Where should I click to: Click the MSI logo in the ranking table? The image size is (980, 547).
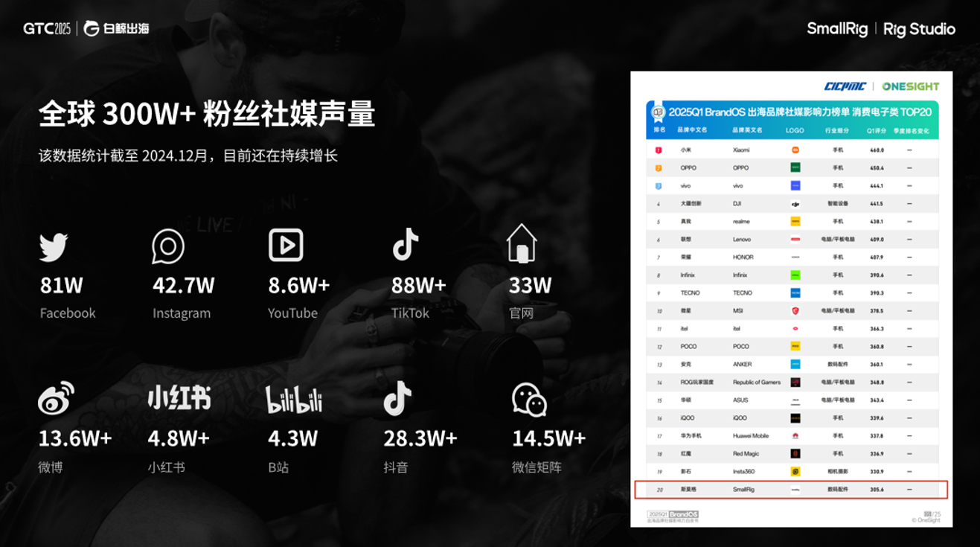(x=795, y=310)
